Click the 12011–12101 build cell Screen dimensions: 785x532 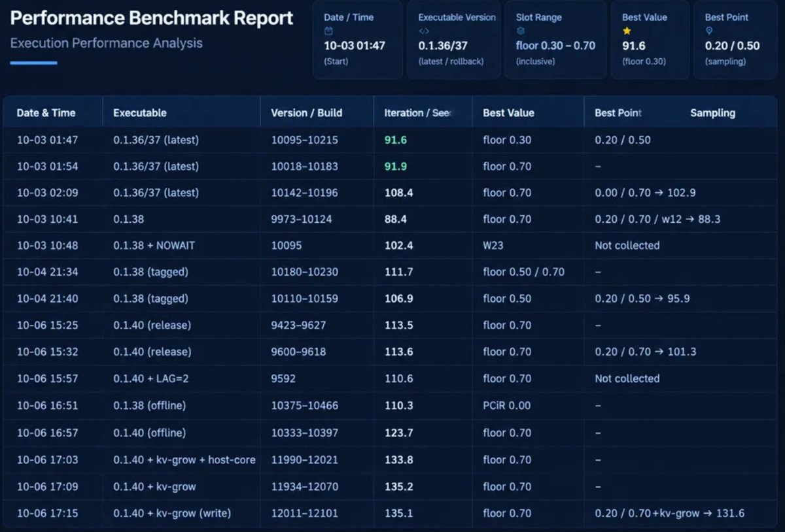click(305, 513)
